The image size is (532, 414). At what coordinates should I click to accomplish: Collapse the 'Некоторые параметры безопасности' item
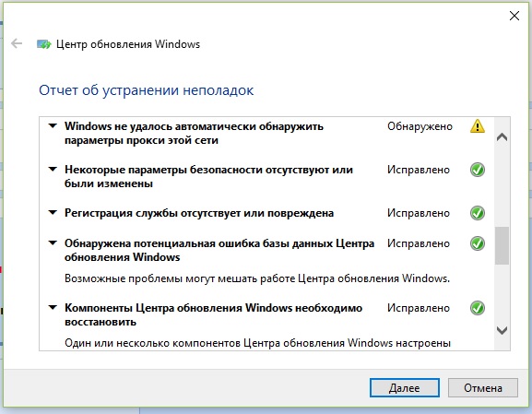[53, 169]
